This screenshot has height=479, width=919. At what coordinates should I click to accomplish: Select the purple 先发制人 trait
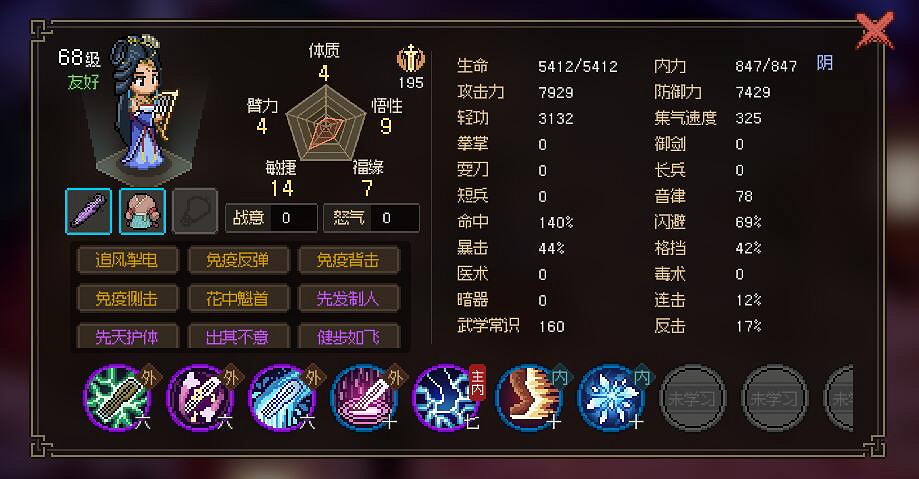coord(348,298)
